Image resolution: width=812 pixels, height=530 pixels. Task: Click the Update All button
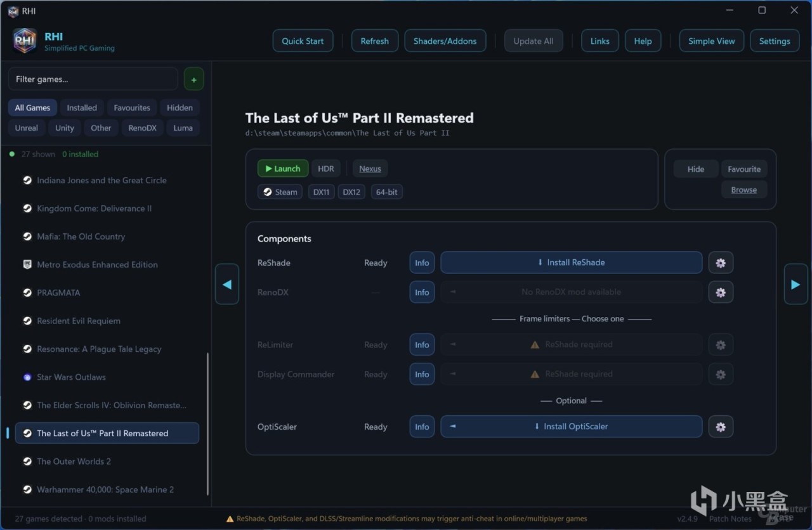point(534,41)
